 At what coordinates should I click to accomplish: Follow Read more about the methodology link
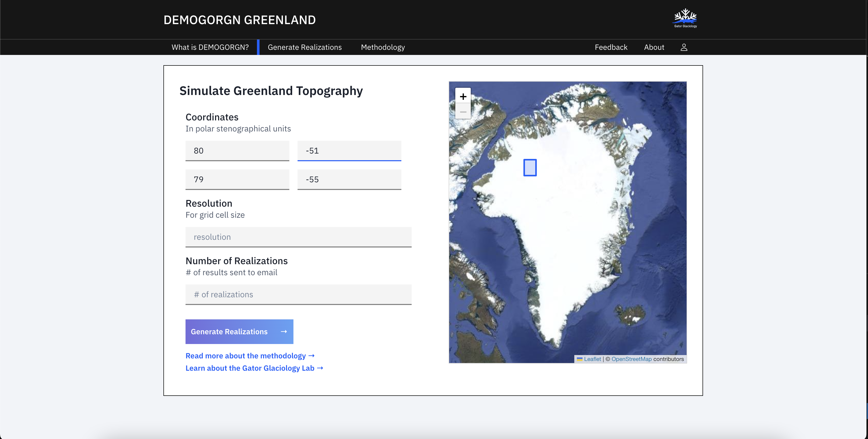click(250, 356)
